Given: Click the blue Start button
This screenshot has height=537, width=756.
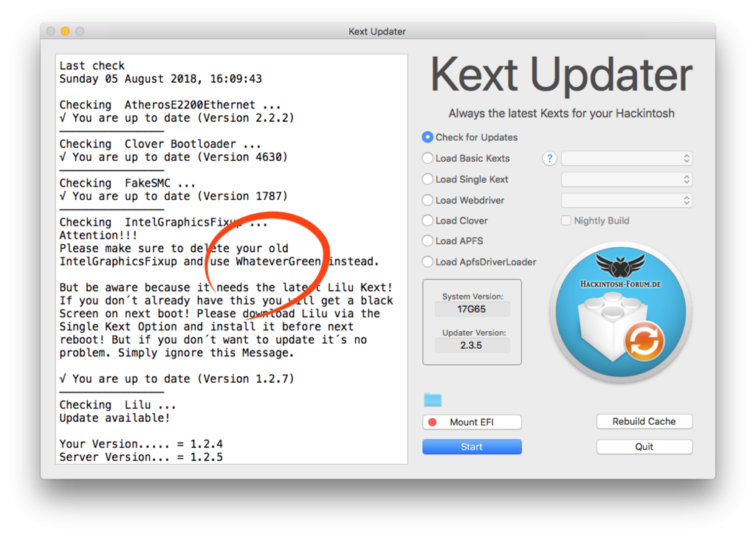Looking at the screenshot, I should coord(472,447).
